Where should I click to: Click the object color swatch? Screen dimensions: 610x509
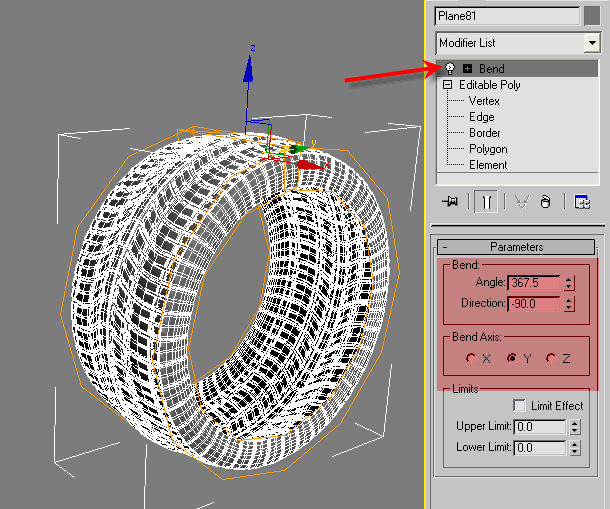tap(592, 16)
